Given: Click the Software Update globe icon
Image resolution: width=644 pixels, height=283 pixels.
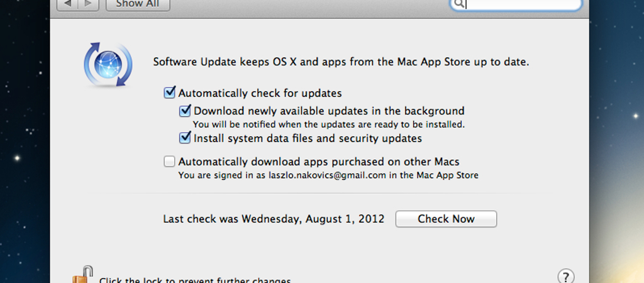Looking at the screenshot, I should [108, 65].
